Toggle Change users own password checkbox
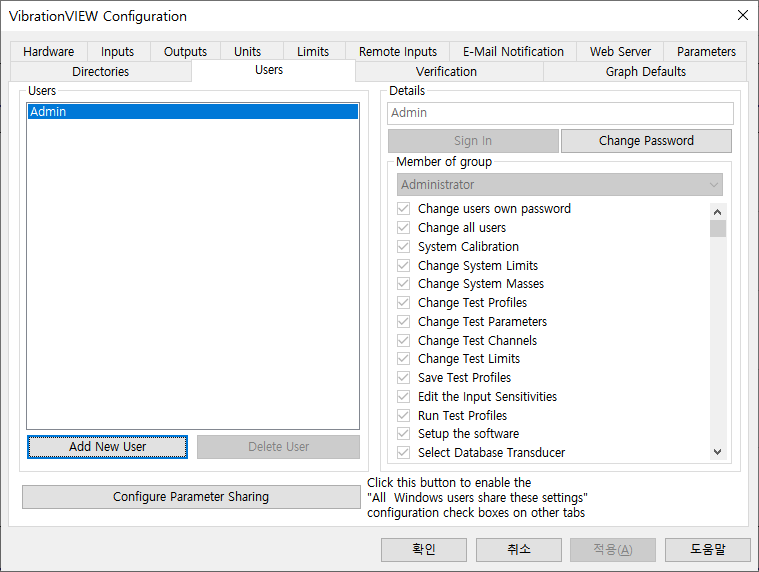The image size is (759, 572). pyautogui.click(x=403, y=209)
